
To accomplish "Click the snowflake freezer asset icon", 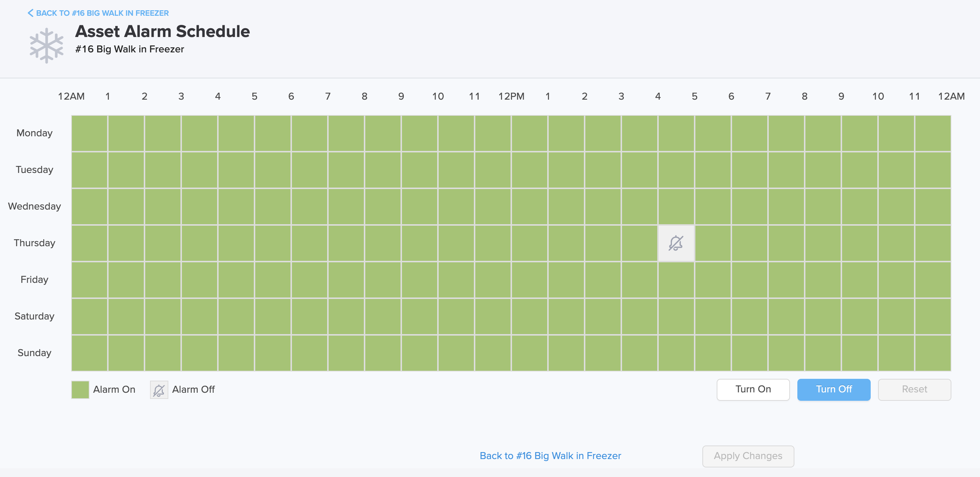I will tap(47, 45).
